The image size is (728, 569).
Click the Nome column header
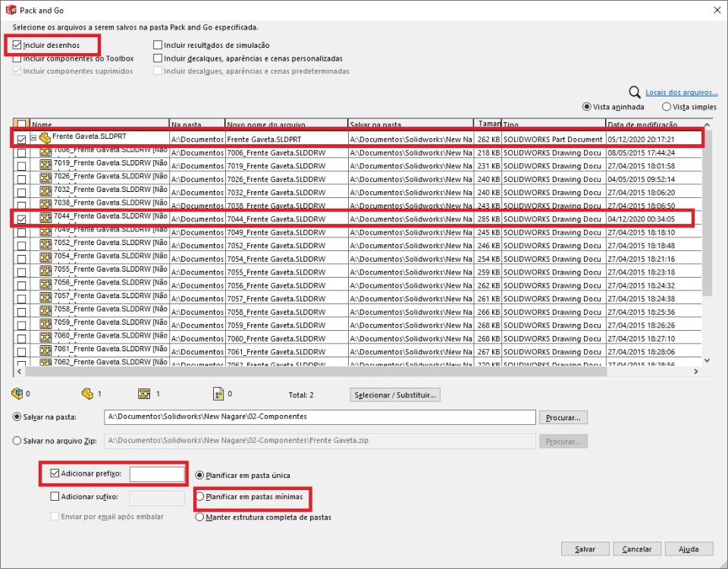point(99,124)
